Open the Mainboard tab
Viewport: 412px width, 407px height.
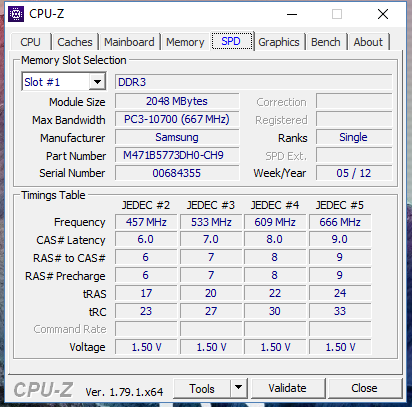[129, 42]
